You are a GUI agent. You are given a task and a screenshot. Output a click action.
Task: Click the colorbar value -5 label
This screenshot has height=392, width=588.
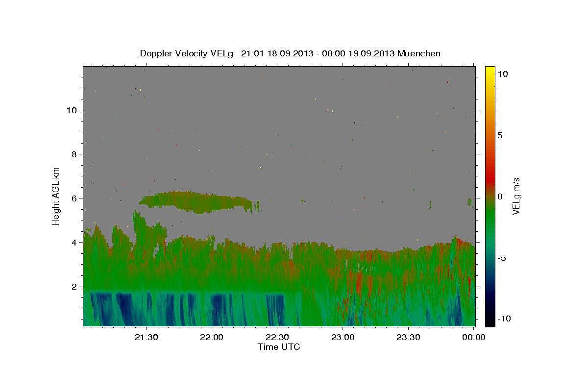501,258
